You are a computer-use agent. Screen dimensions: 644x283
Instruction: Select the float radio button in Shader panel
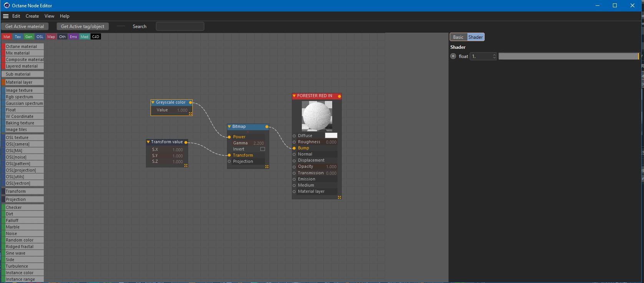tap(453, 56)
